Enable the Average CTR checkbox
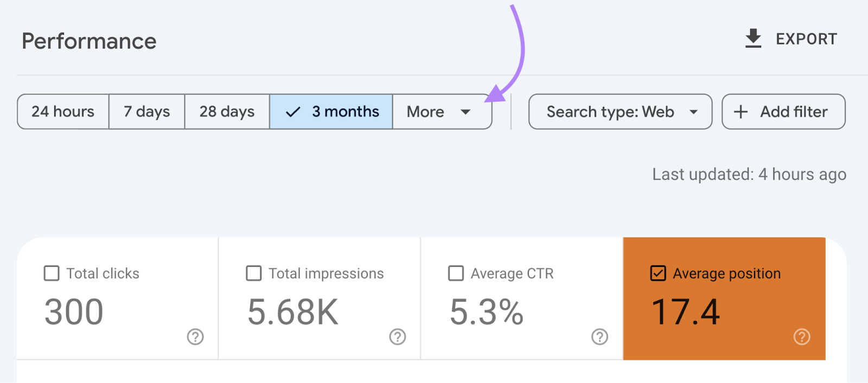Viewport: 868px width, 383px height. click(x=456, y=273)
